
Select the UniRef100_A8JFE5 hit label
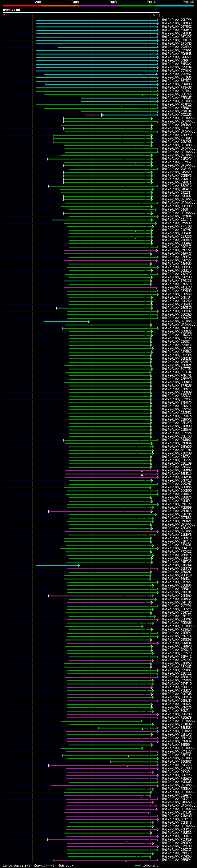177,104
